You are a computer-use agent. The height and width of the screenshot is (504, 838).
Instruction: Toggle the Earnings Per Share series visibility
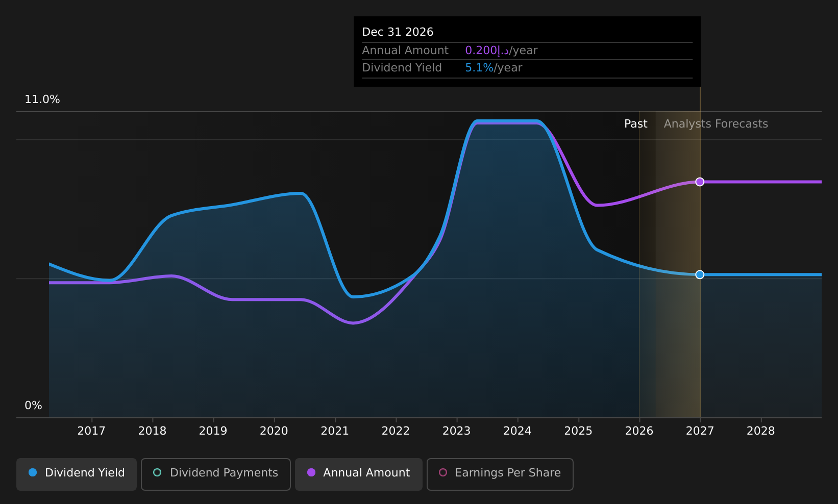(x=500, y=473)
